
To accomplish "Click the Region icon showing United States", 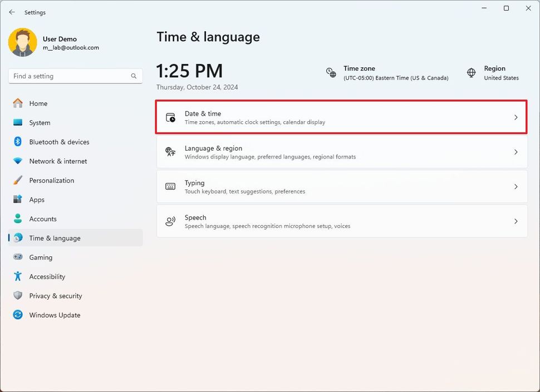I will (470, 73).
